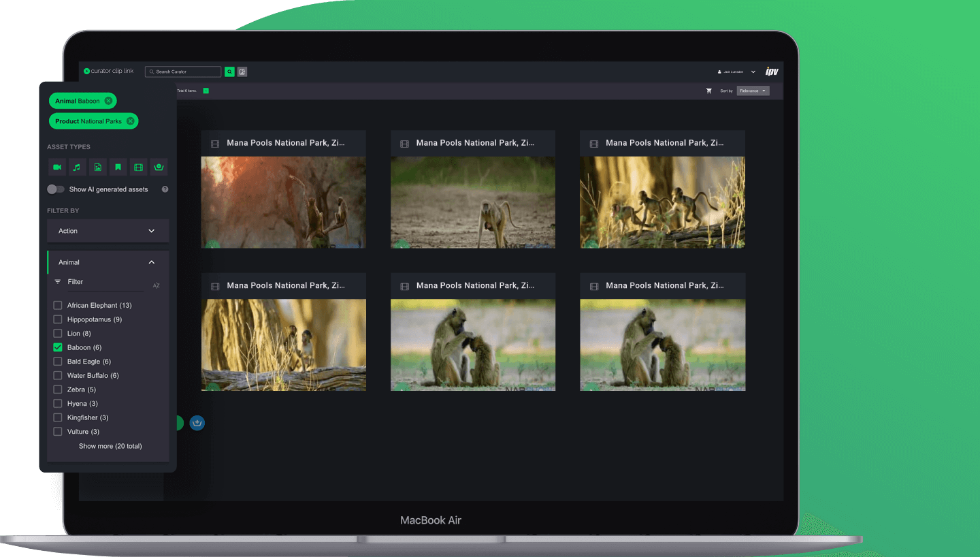
Task: Click the 'Show AI generated assets' label
Action: [x=108, y=189]
